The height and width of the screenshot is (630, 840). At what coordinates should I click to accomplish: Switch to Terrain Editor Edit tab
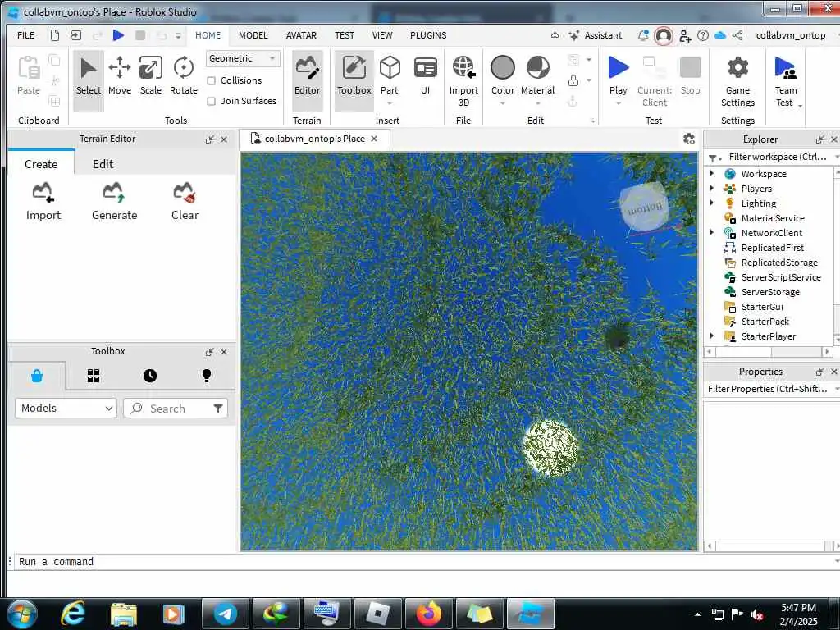(x=103, y=164)
